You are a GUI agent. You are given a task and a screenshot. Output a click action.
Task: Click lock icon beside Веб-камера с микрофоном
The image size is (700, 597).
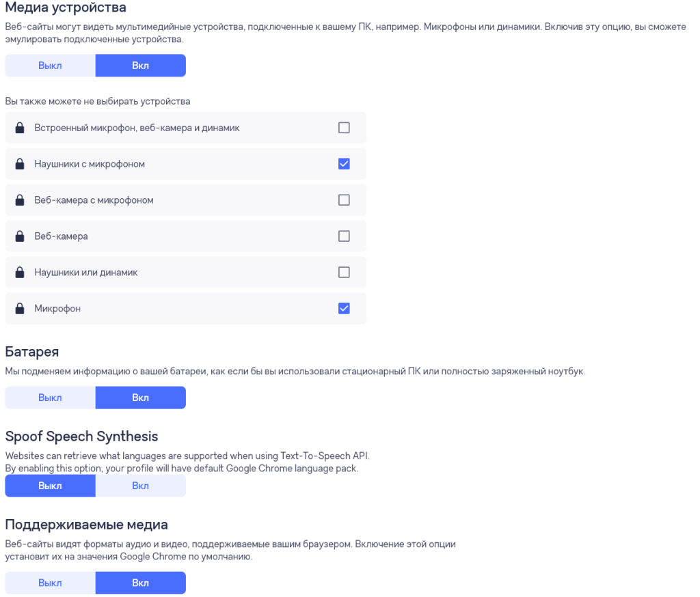click(x=20, y=200)
